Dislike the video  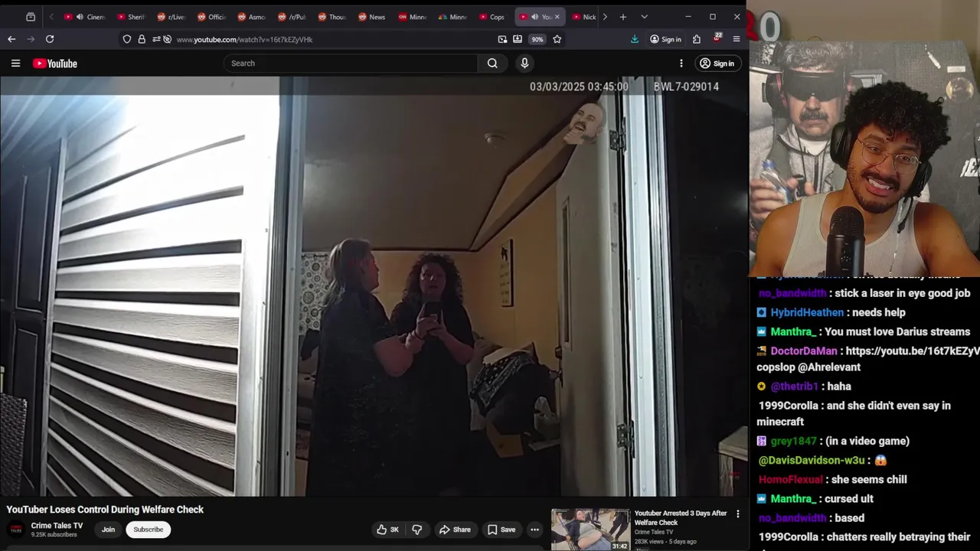click(x=417, y=530)
